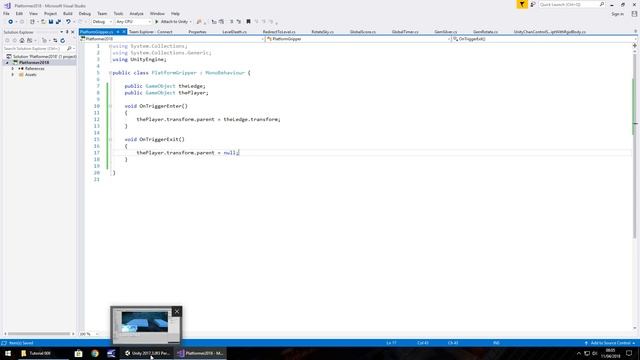Click the Unity taskbar button
The height and width of the screenshot is (360, 640).
tap(147, 353)
